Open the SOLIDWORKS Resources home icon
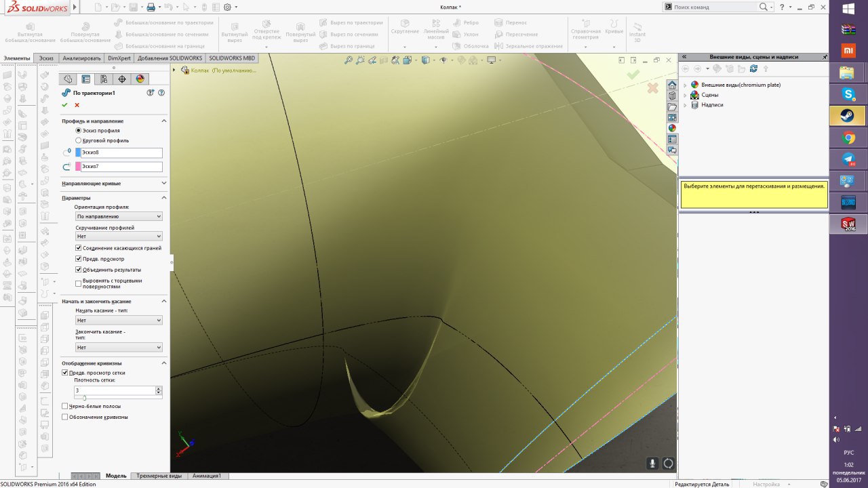The width and height of the screenshot is (868, 488). pyautogui.click(x=672, y=85)
